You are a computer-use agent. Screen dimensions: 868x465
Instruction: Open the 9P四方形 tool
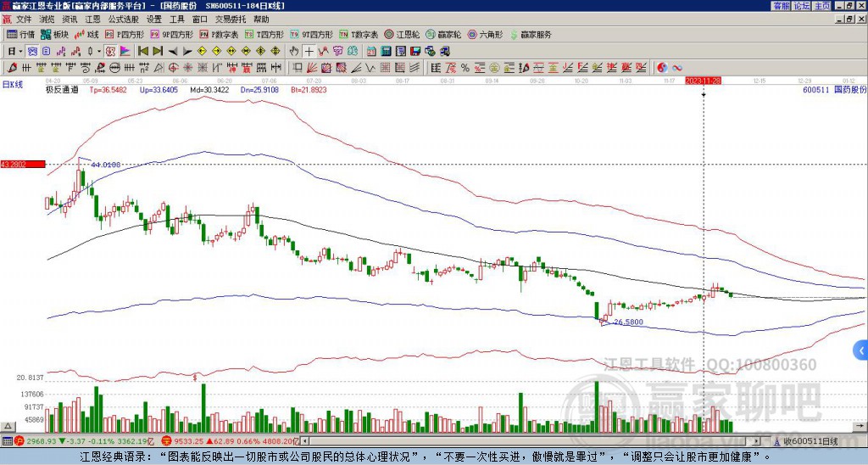[x=171, y=34]
